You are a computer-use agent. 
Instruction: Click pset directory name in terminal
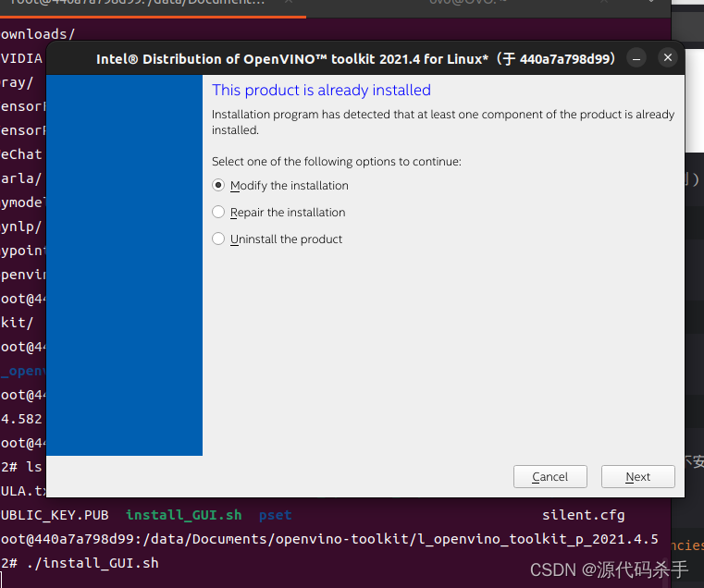276,515
